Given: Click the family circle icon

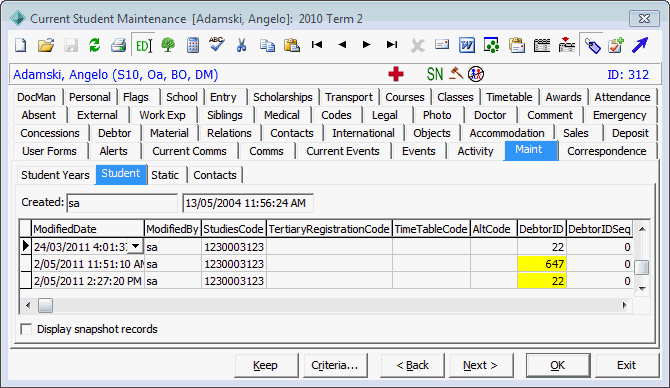Looking at the screenshot, I should [476, 74].
